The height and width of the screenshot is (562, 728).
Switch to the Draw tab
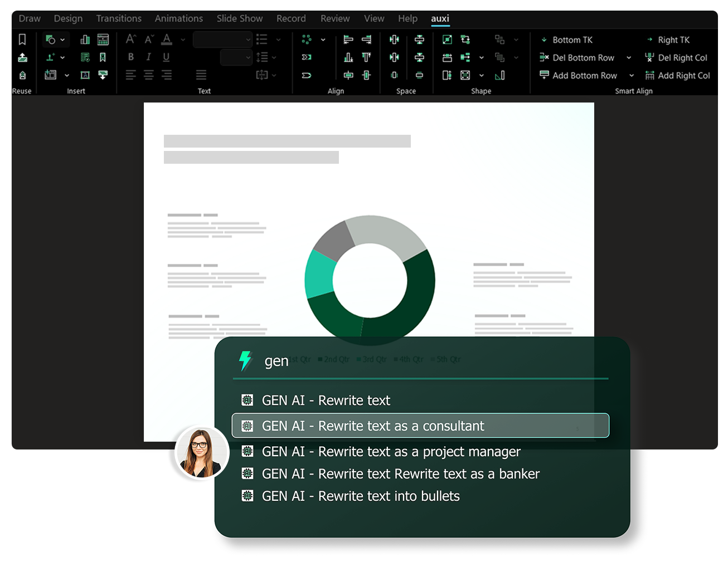(x=30, y=18)
